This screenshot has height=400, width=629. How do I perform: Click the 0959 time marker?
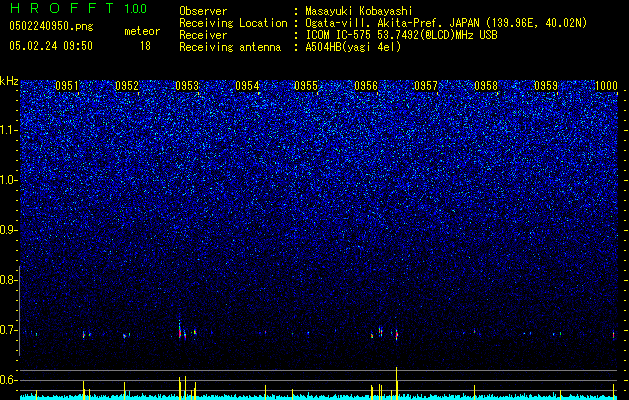pyautogui.click(x=546, y=86)
